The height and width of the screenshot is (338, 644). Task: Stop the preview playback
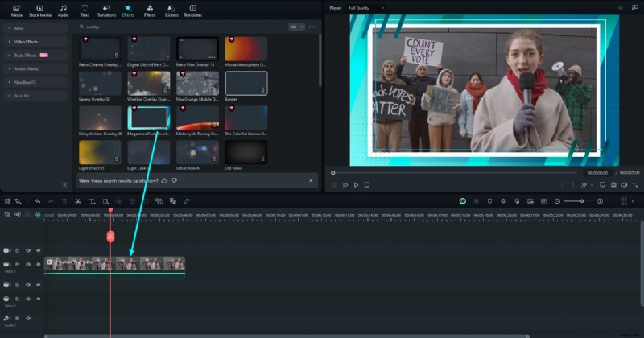(367, 185)
